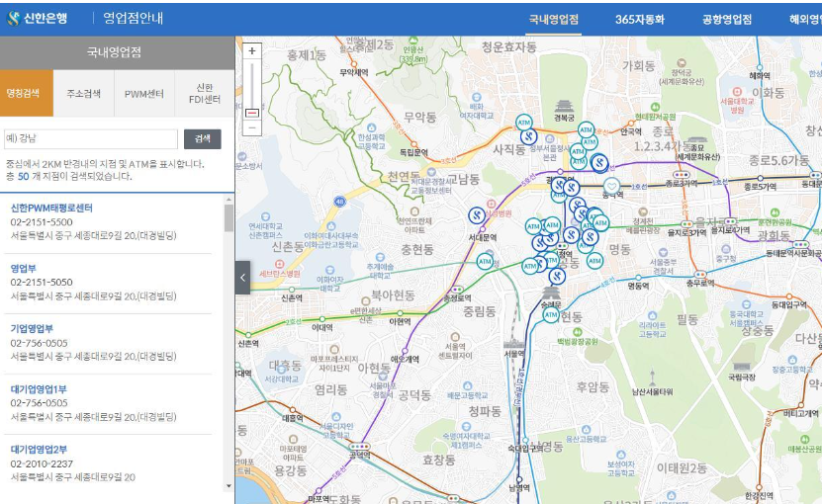Open the 영업부 branch entry
Viewport: 822px width, 504px height.
pyautogui.click(x=23, y=268)
